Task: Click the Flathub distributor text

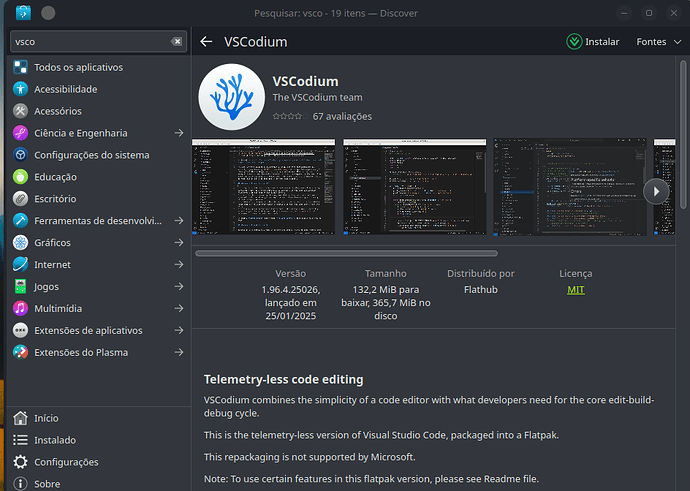Action: [x=481, y=289]
